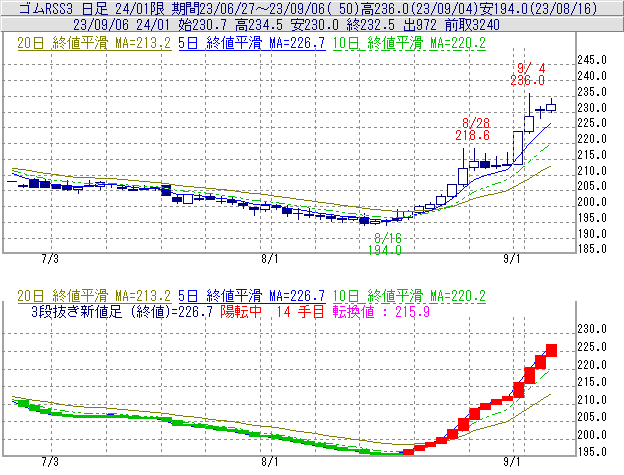
Task: Click the 3段抜き新値足 (終値)=226.7 label
Action: pyautogui.click(x=122, y=311)
